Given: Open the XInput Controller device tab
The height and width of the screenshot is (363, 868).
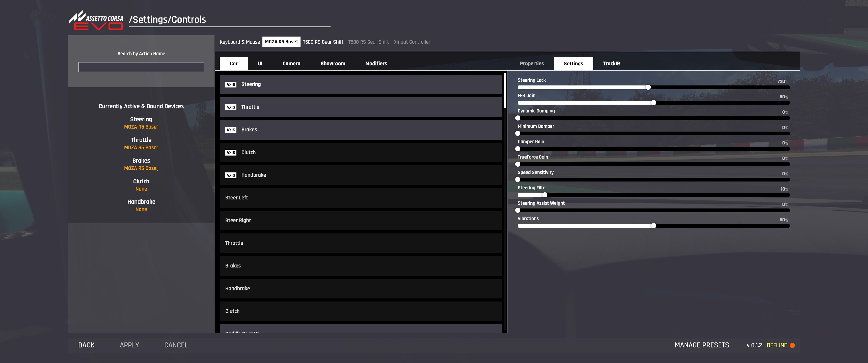Looking at the screenshot, I should tap(412, 42).
